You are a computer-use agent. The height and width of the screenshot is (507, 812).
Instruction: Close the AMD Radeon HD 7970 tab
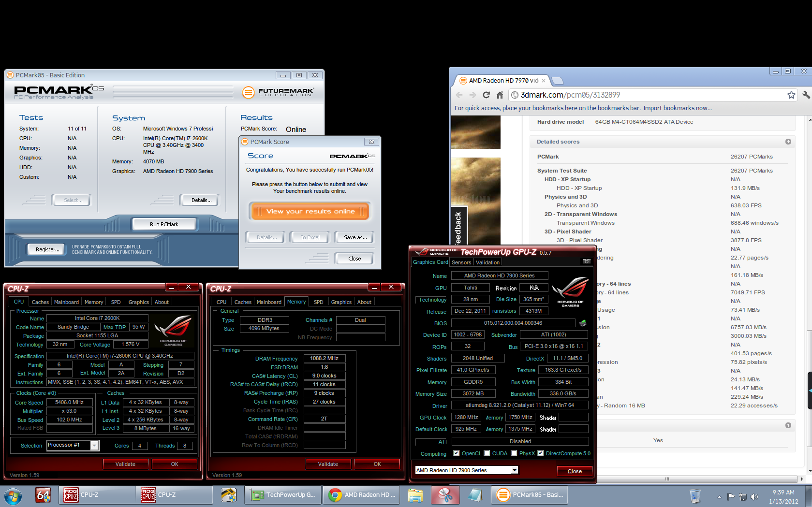point(544,81)
